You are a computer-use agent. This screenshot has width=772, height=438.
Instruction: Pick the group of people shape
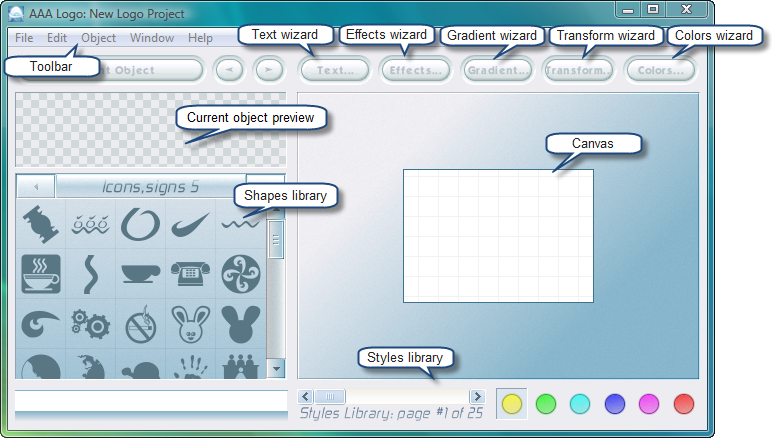tap(241, 367)
